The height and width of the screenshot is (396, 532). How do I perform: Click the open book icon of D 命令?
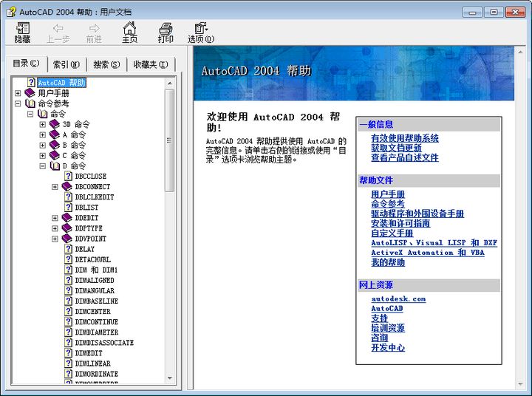(55, 165)
